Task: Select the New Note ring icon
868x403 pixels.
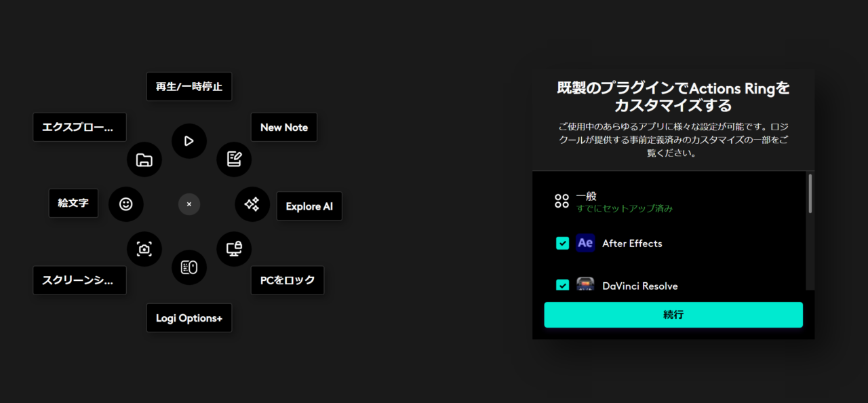Action: coord(234,159)
